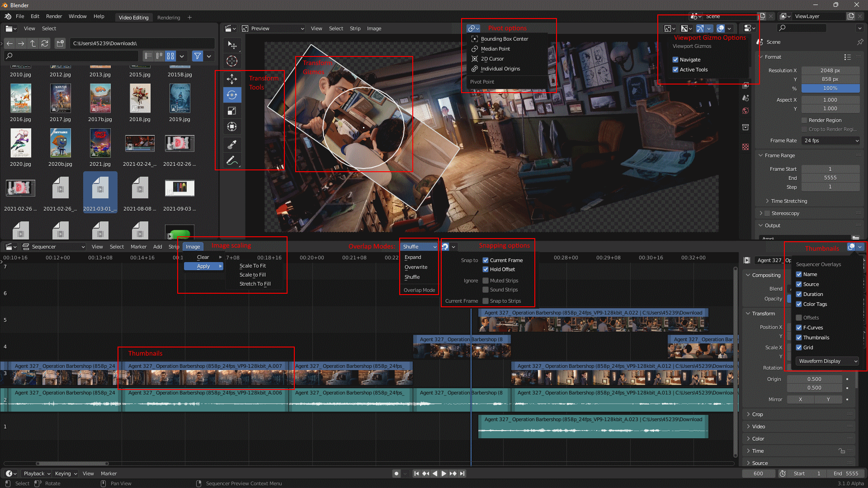Expand the Time Stretching panel

click(789, 201)
